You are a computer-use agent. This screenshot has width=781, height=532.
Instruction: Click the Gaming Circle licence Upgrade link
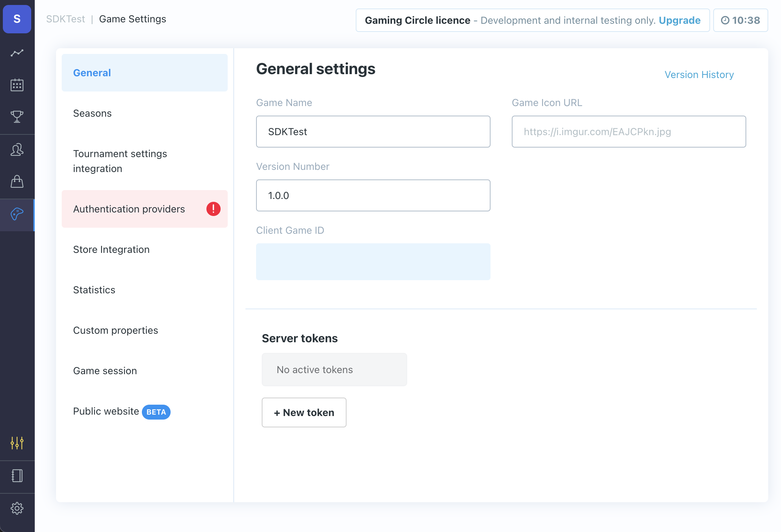click(x=680, y=20)
